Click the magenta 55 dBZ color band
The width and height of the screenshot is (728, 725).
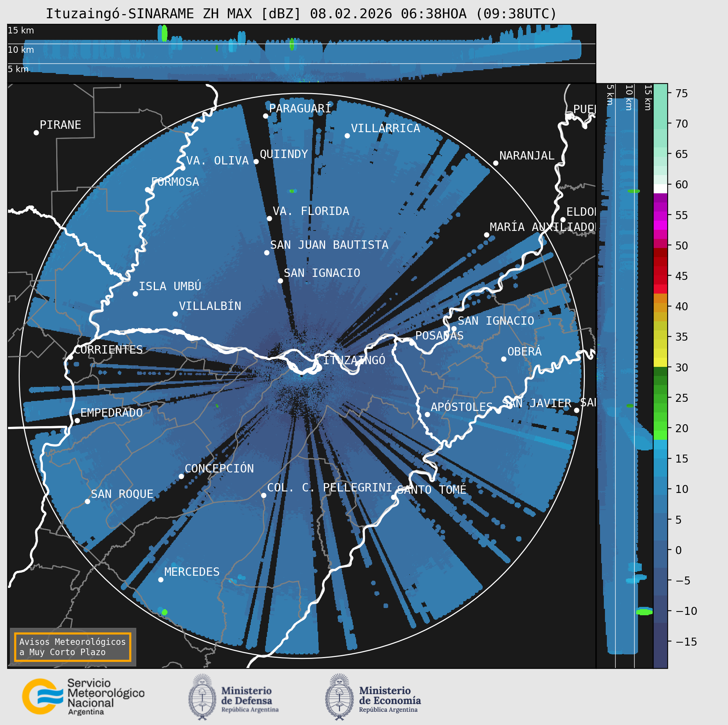660,216
